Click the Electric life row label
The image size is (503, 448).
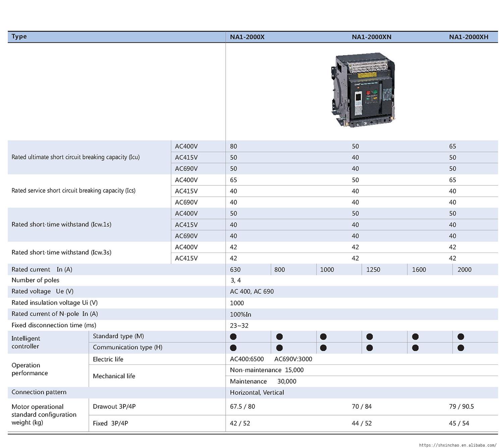pyautogui.click(x=108, y=359)
